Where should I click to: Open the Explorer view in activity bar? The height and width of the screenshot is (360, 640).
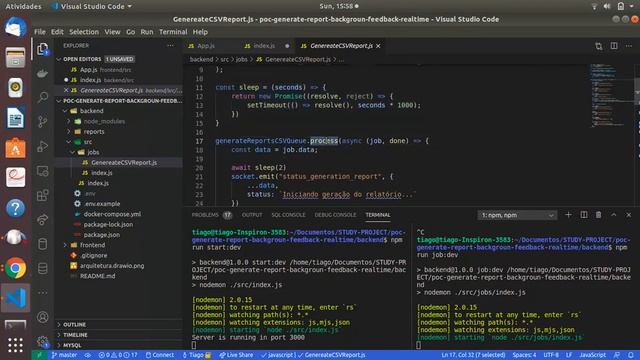42,49
